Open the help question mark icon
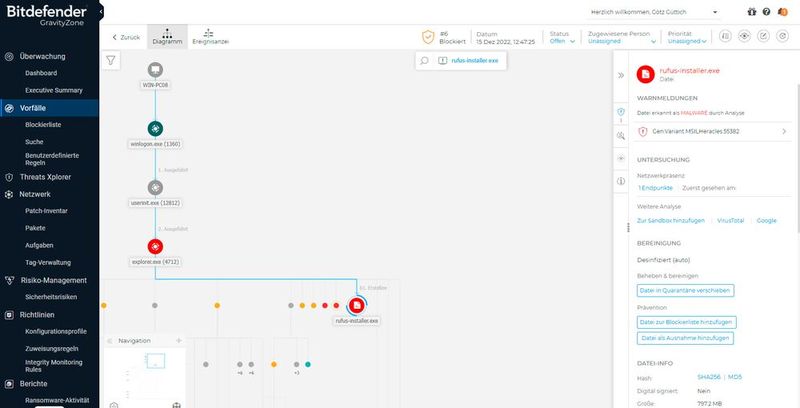The image size is (800, 408). pyautogui.click(x=766, y=12)
